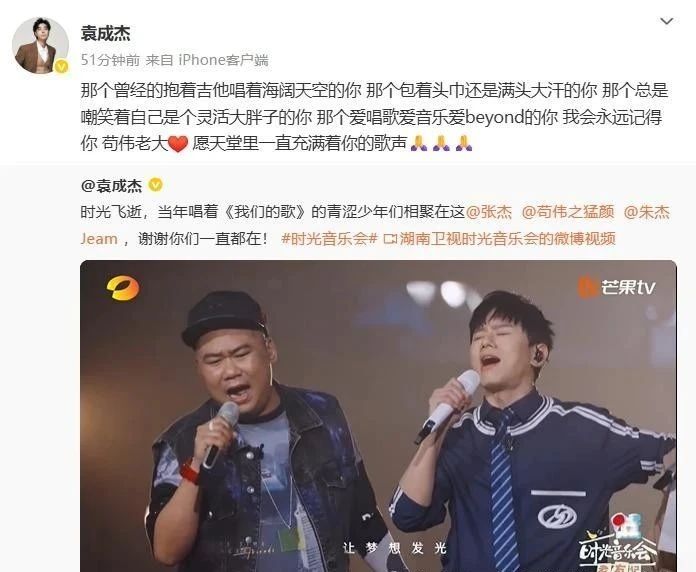Open the #时光音乐会# hashtag
Image resolution: width=696 pixels, height=572 pixels.
(x=329, y=239)
